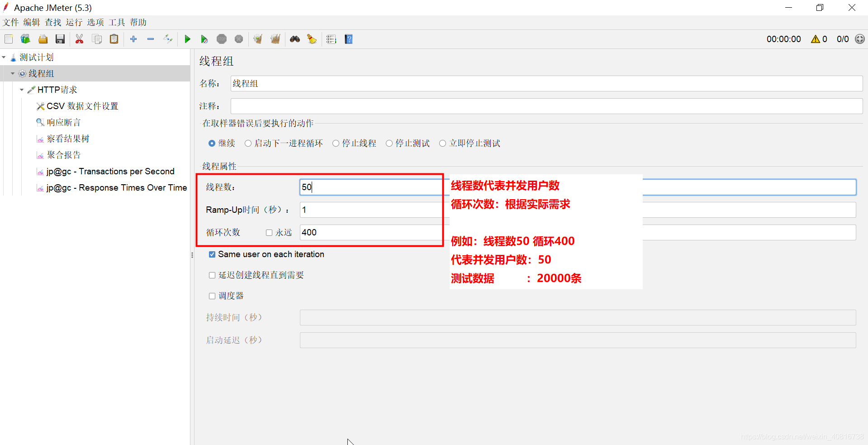868x445 pixels.
Task: Click the Expand all plus icon
Action: [x=133, y=39]
